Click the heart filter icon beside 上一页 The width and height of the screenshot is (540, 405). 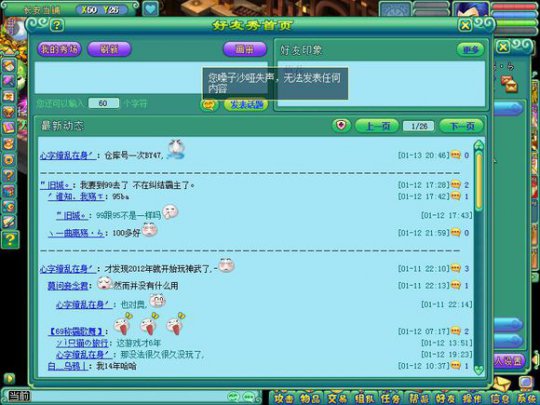(x=341, y=126)
